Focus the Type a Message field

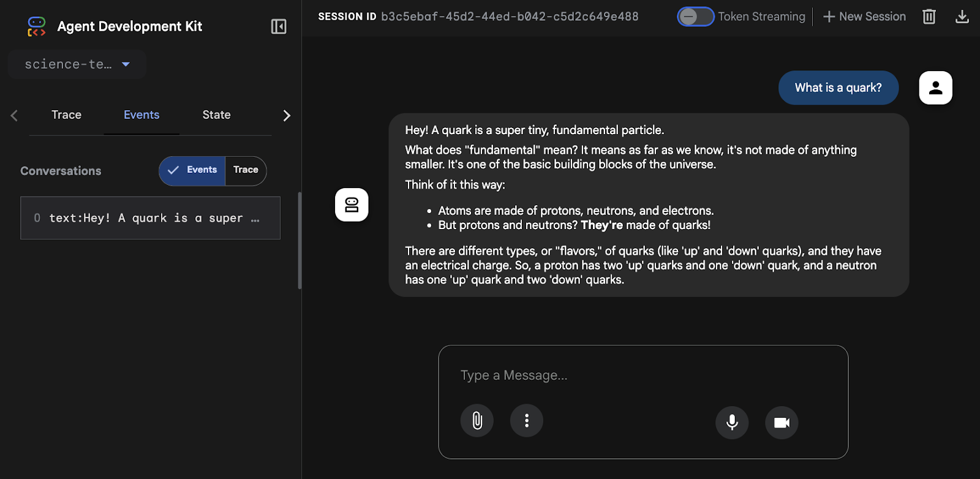coord(643,375)
